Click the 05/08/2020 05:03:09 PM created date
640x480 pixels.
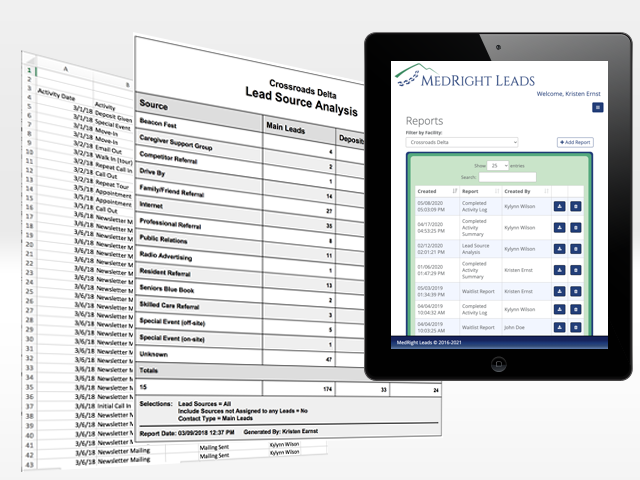(x=431, y=206)
